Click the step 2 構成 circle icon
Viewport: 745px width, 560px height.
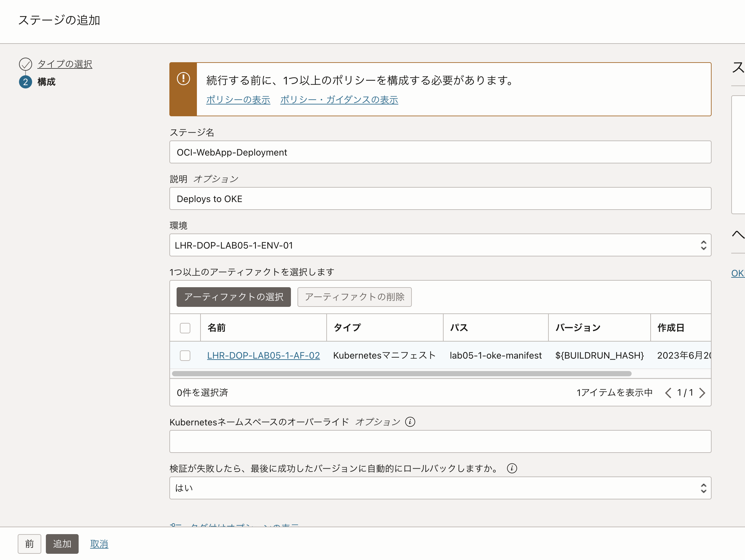26,82
